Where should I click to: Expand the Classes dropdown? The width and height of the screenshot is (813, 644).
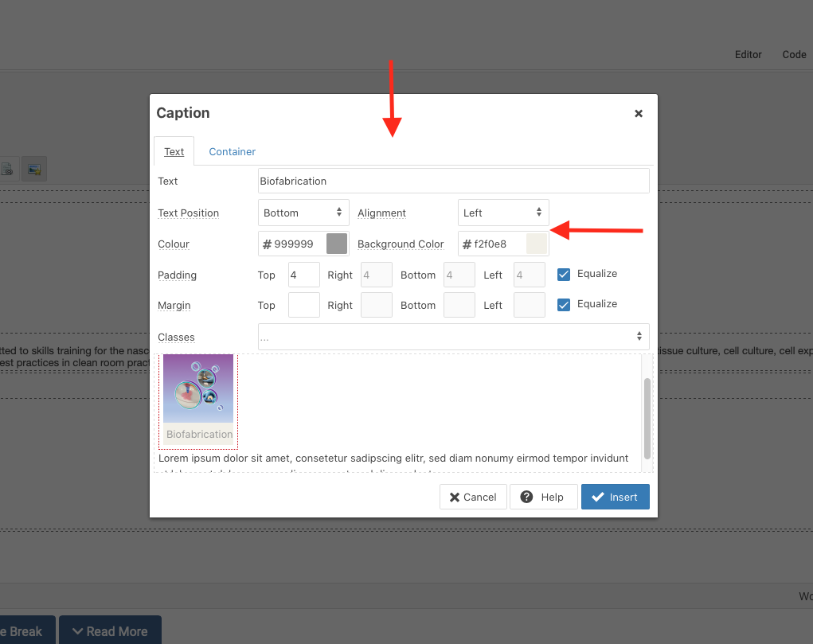tap(453, 337)
